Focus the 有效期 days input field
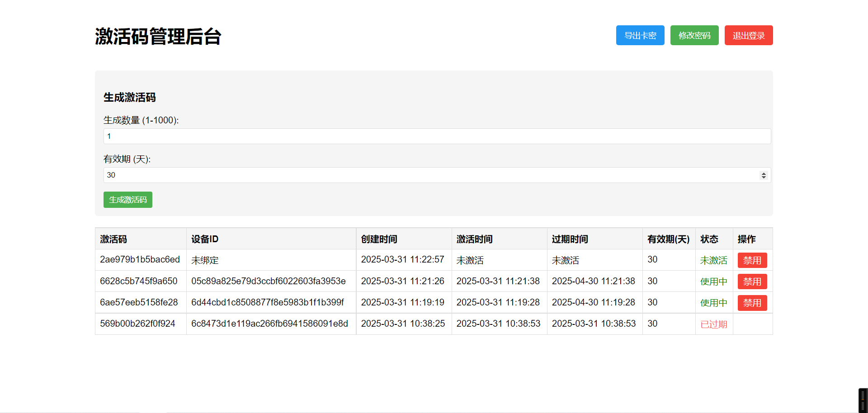The image size is (868, 413). coord(429,175)
